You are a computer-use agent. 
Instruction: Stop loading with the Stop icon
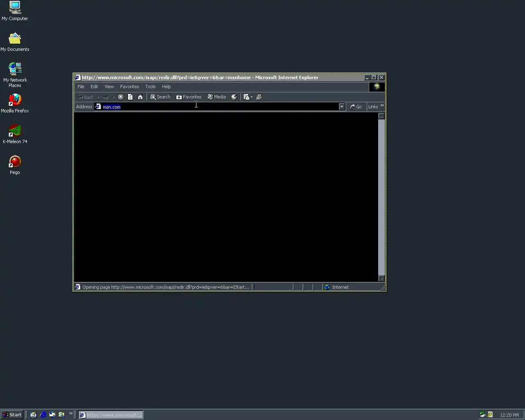[x=121, y=97]
